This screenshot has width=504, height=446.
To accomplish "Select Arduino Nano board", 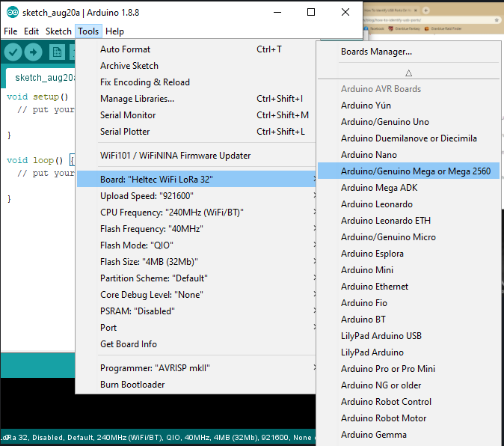I will click(x=369, y=155).
